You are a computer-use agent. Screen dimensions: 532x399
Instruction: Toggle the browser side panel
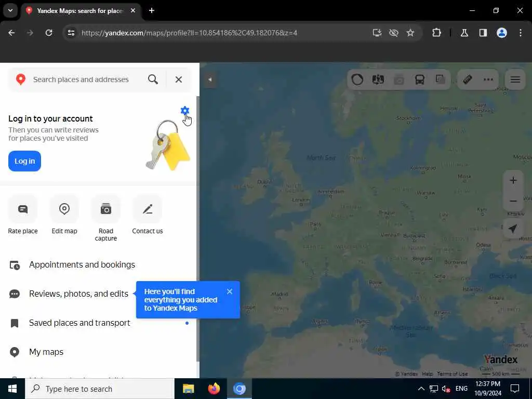pos(483,33)
